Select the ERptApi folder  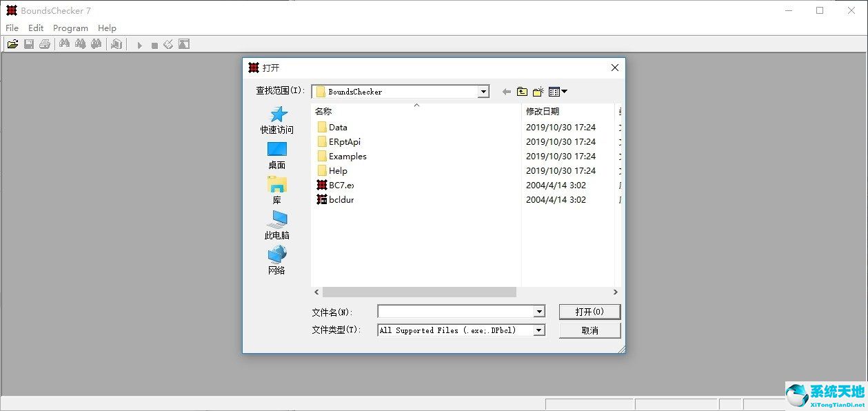point(339,142)
